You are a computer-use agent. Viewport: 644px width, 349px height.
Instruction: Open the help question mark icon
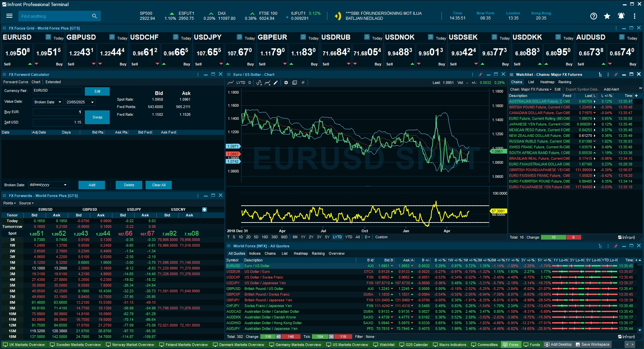click(593, 16)
